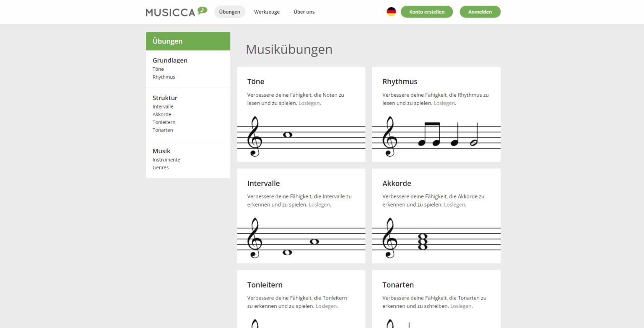644x328 pixels.
Task: Click the Rhythmus notes staff image
Action: coord(436,137)
